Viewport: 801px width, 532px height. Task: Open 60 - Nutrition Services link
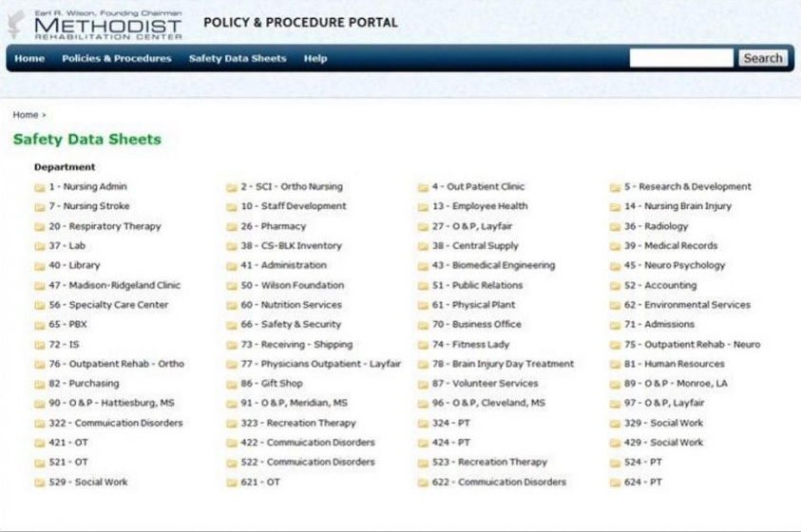[x=291, y=305]
